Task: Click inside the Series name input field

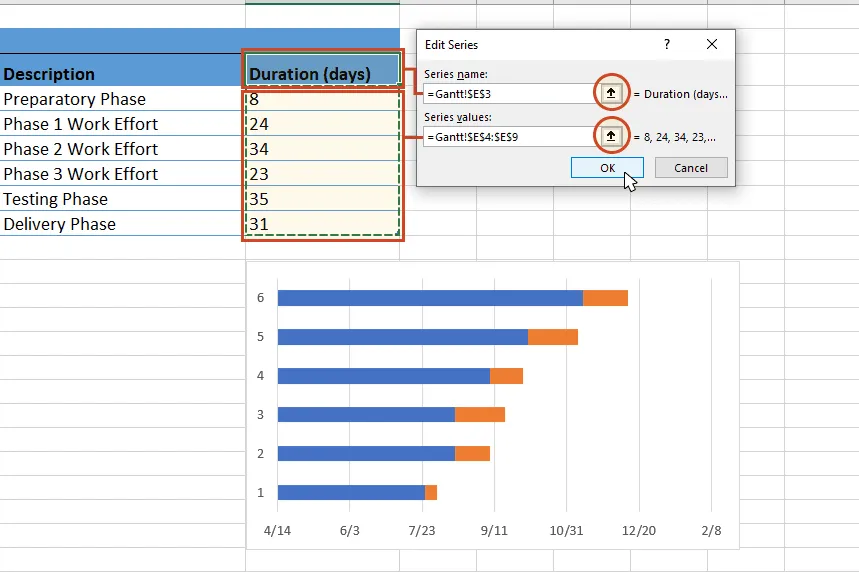Action: click(507, 94)
